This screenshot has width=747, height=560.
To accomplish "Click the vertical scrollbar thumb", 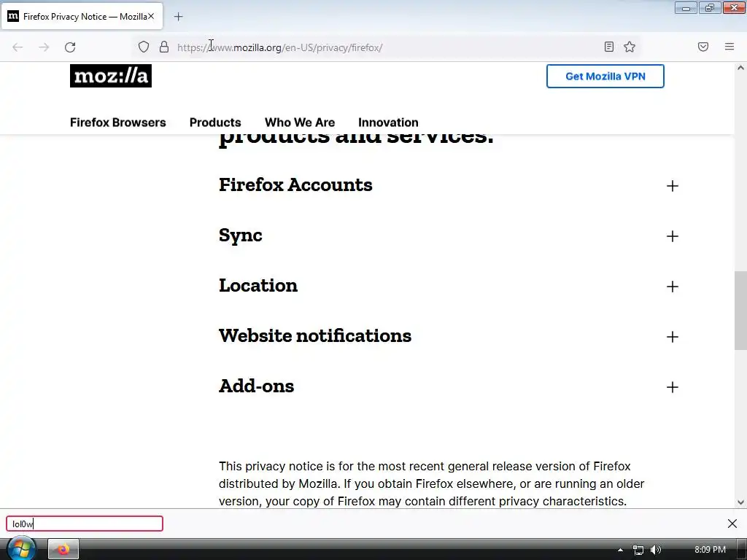I will (740, 311).
